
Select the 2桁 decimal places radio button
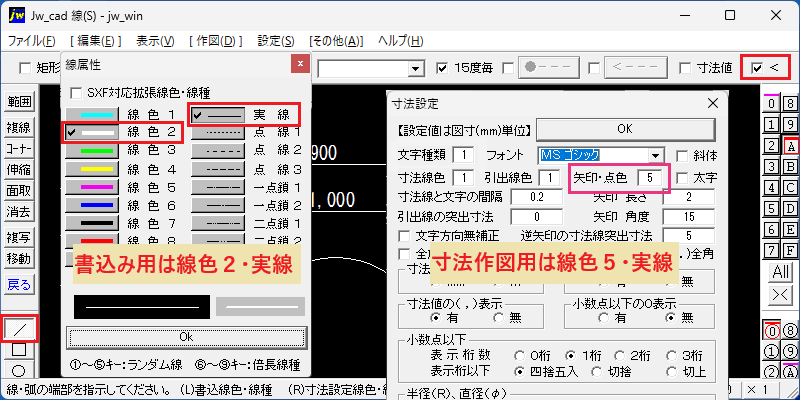[x=619, y=356]
